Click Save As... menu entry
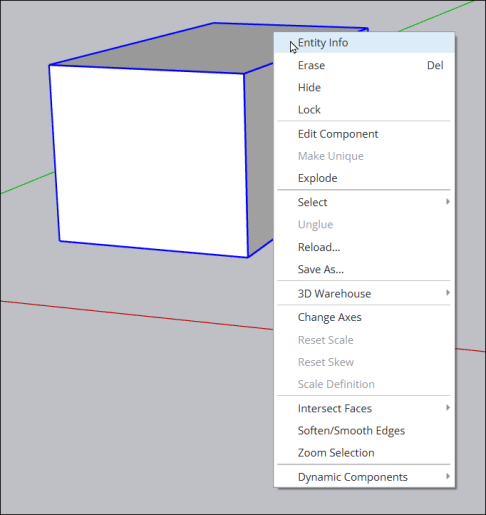Image resolution: width=486 pixels, height=515 pixels. pos(364,269)
